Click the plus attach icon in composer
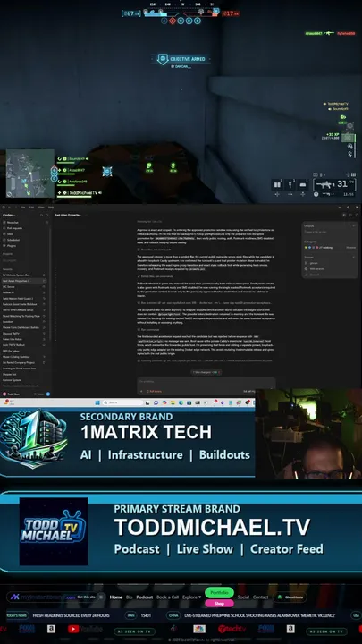This screenshot has height=644, width=362. 141,392
